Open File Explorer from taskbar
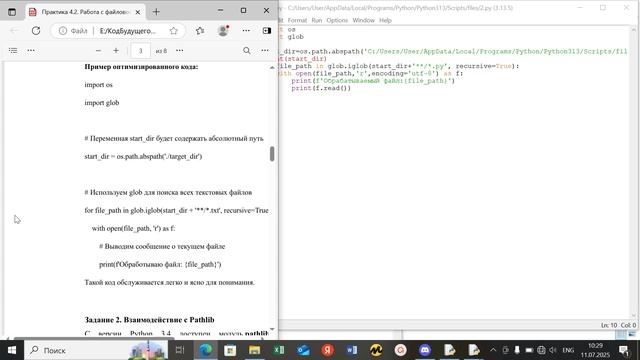 click(254, 350)
